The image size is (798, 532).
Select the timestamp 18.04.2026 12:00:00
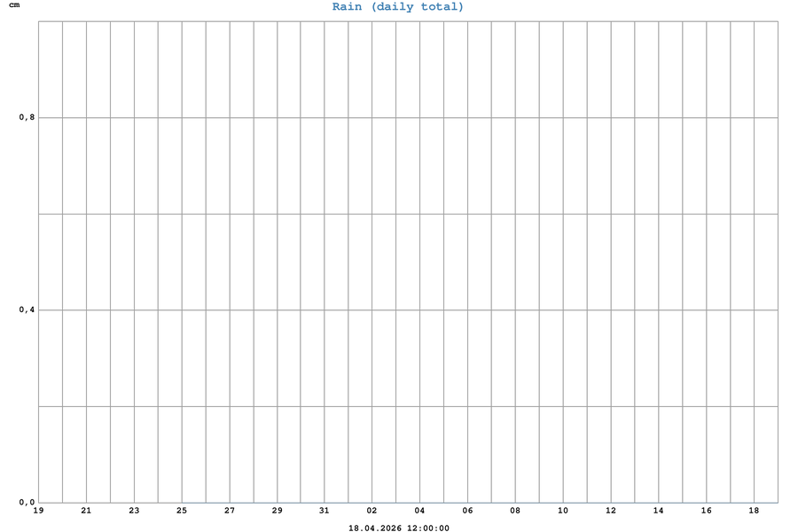pyautogui.click(x=398, y=528)
